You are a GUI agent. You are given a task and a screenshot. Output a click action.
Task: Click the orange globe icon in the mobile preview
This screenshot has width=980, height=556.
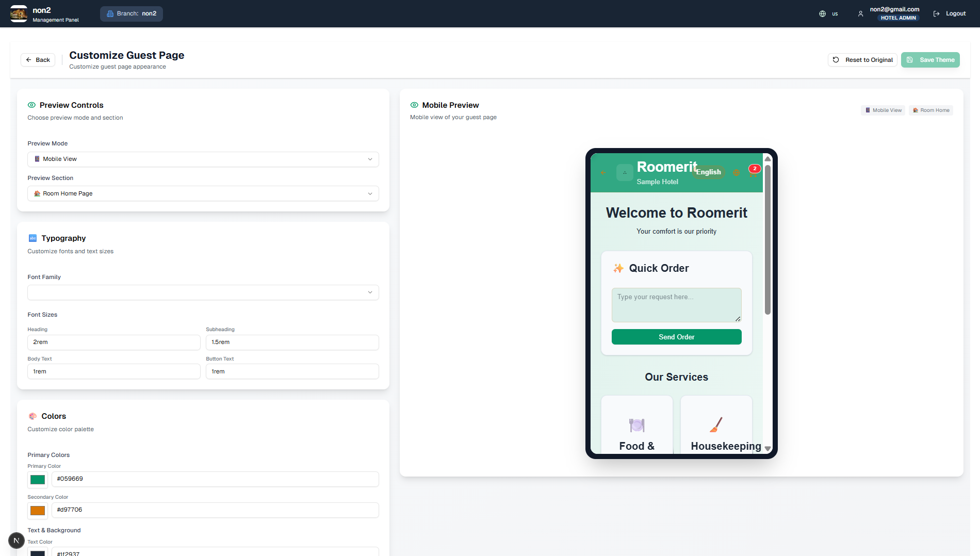(x=736, y=172)
